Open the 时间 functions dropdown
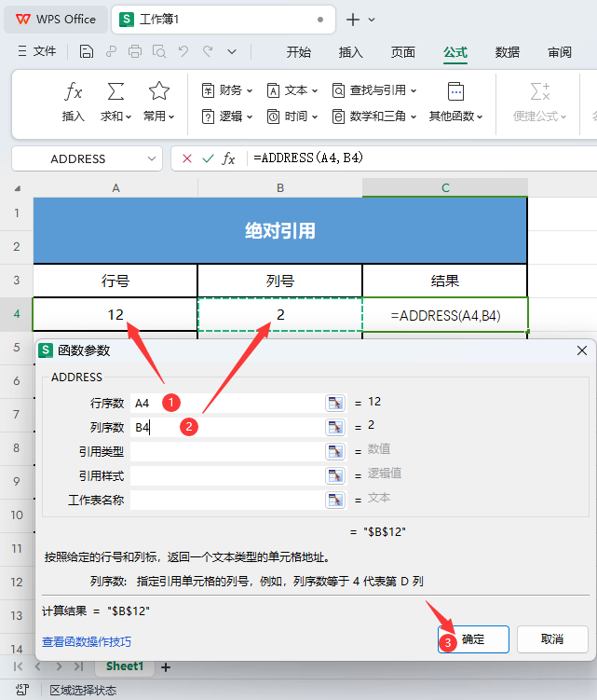This screenshot has width=597, height=700. [292, 117]
